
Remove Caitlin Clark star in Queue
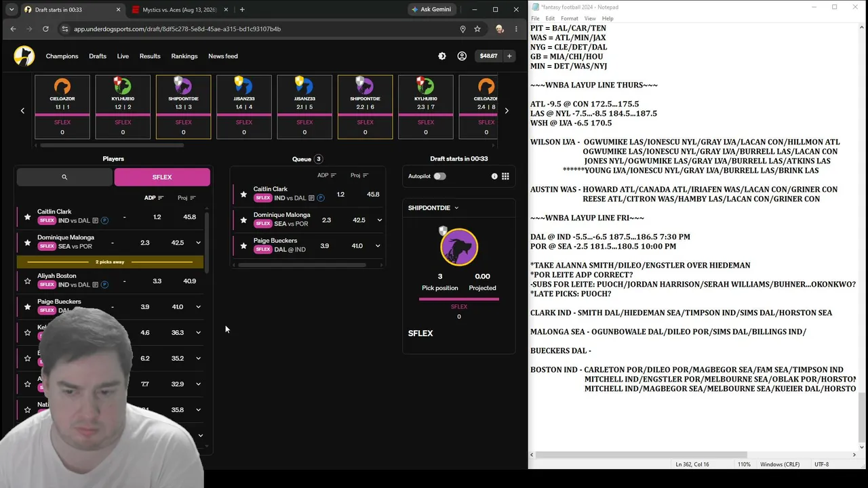243,195
